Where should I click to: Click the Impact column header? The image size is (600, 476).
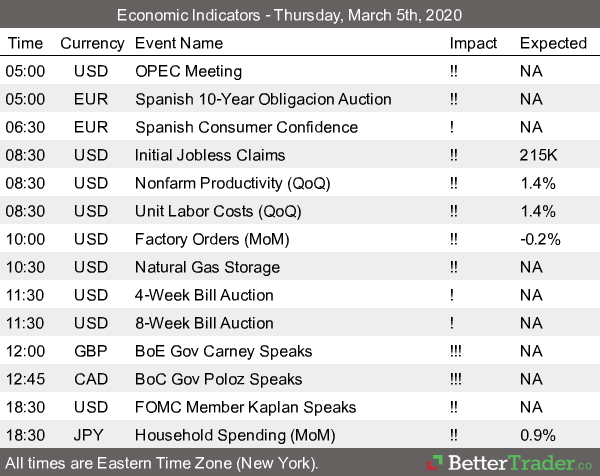click(x=473, y=43)
